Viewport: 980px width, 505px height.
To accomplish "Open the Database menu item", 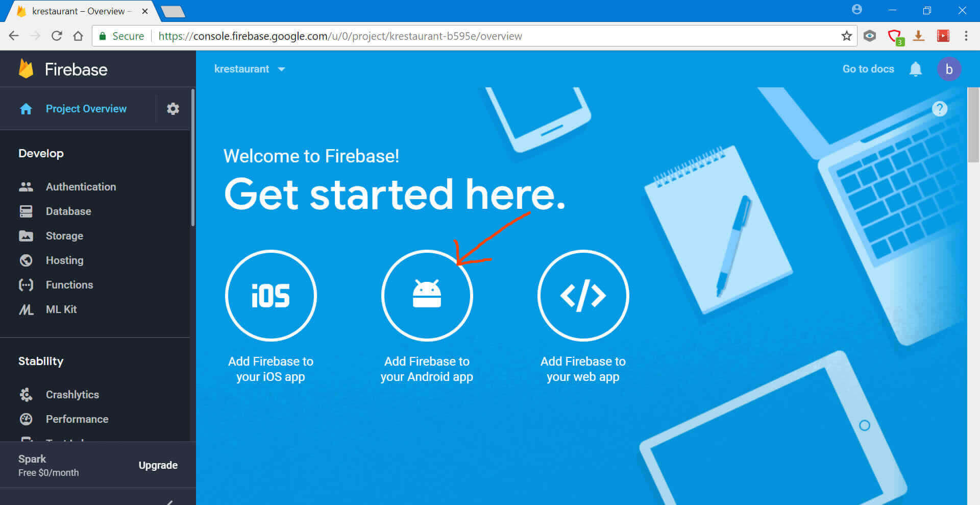I will (x=68, y=211).
